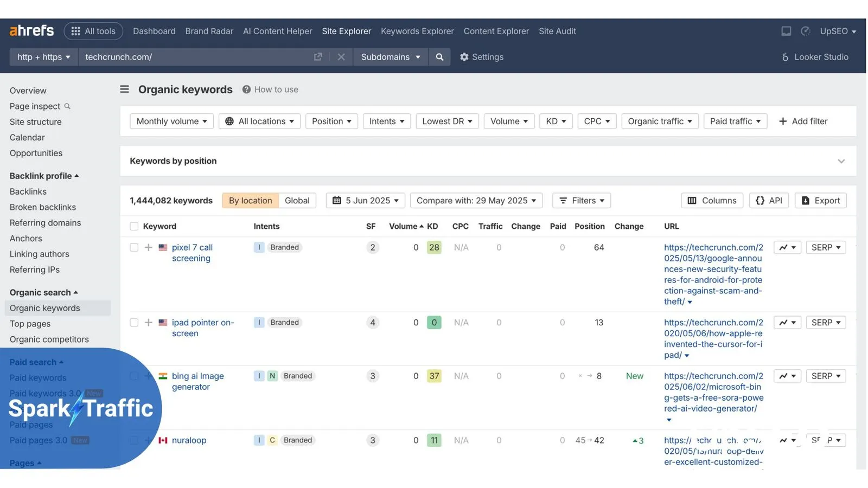The image size is (868, 488).
Task: Switch to Global view
Action: (297, 201)
